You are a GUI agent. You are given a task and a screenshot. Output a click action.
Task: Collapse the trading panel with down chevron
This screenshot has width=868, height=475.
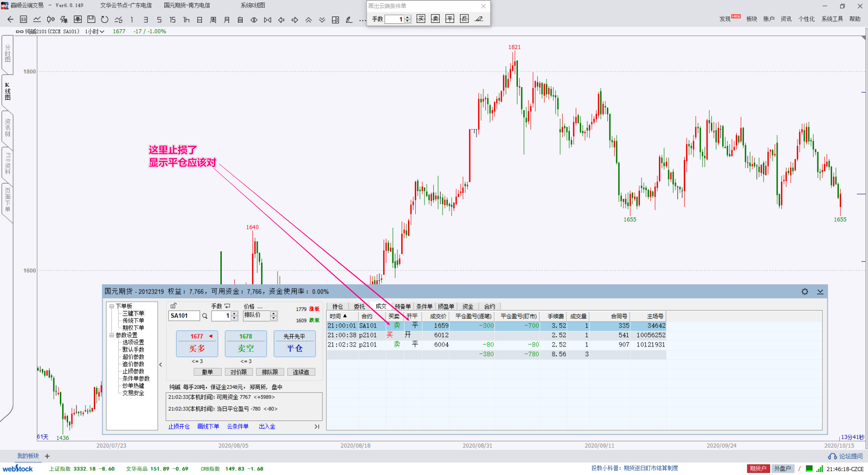[820, 292]
